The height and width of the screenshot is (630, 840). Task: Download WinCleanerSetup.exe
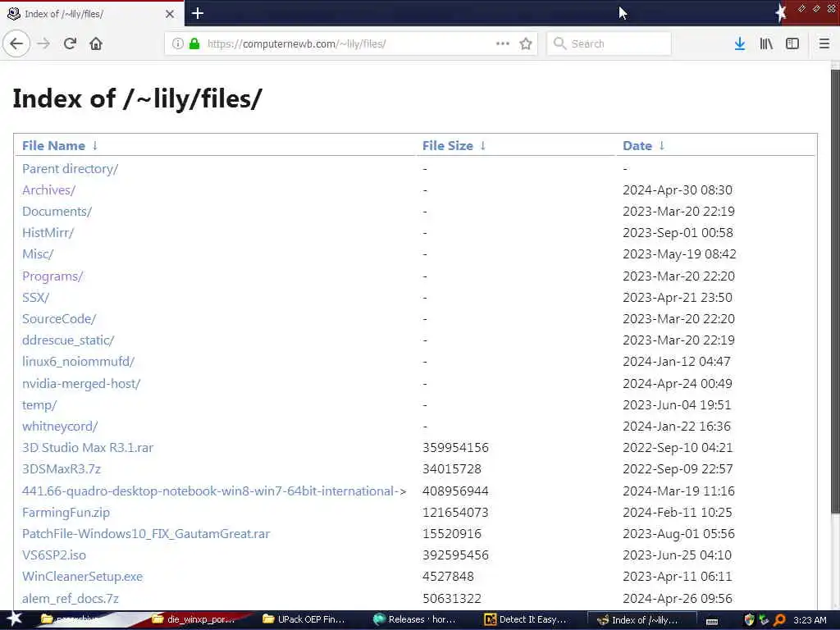[83, 577]
